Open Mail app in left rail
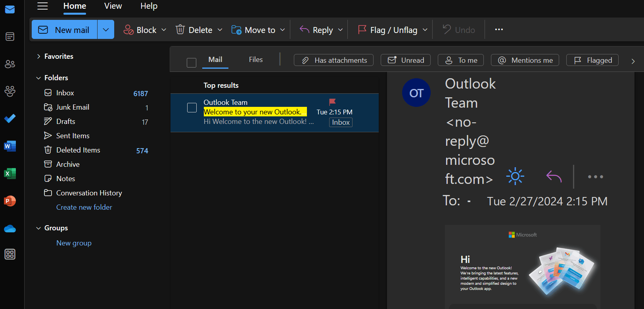 click(x=10, y=10)
